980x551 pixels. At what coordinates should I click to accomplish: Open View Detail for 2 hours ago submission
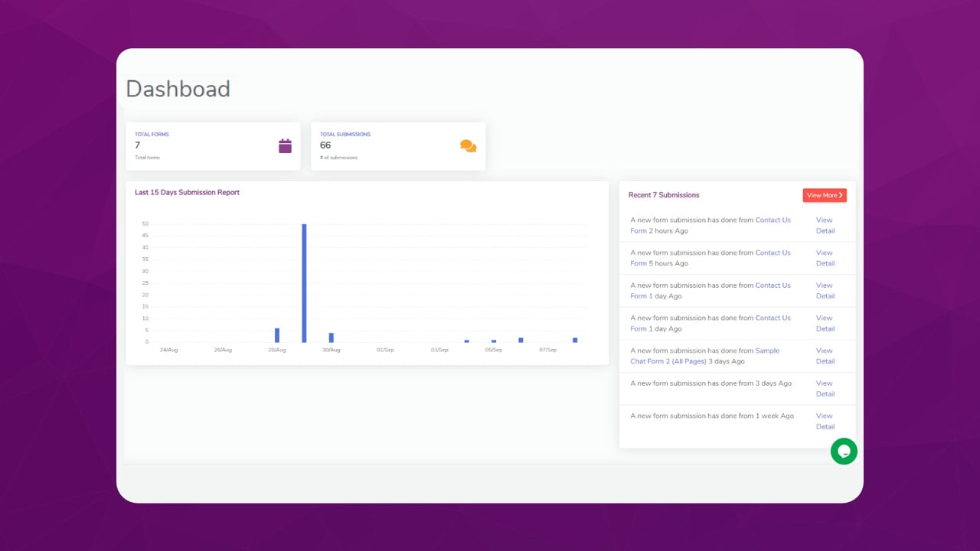825,225
